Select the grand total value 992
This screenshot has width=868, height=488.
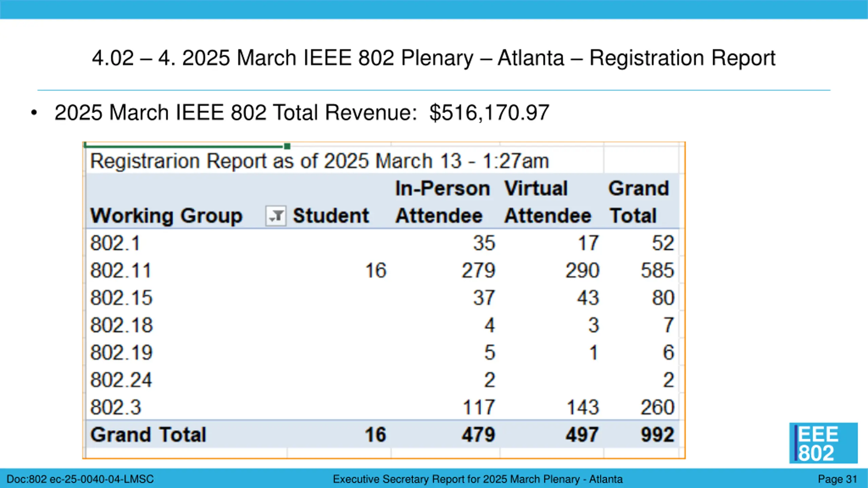coord(657,434)
